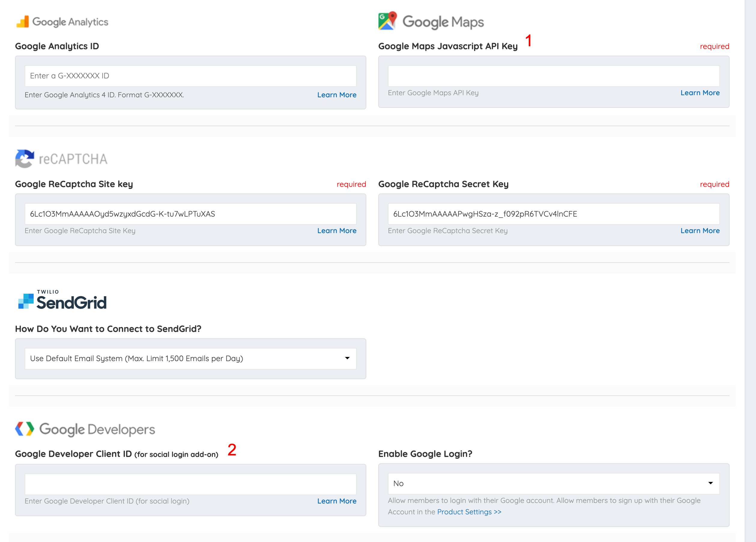
Task: Click the Google Developers brackets logo
Action: (x=25, y=429)
